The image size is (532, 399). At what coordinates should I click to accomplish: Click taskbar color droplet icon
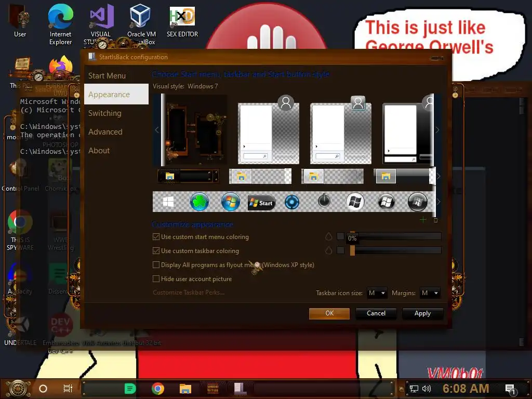328,250
